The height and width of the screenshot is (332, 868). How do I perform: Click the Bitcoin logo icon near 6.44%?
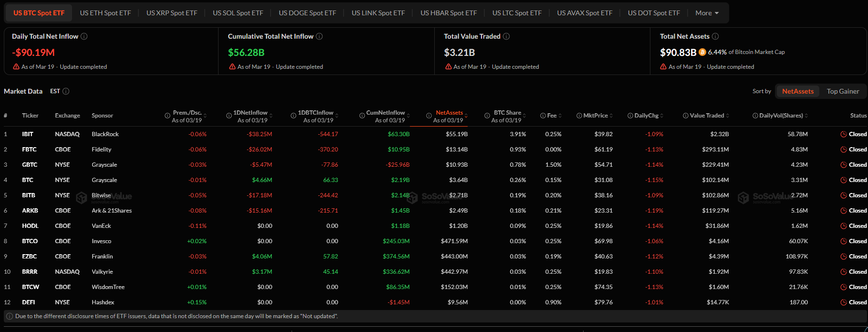(702, 52)
